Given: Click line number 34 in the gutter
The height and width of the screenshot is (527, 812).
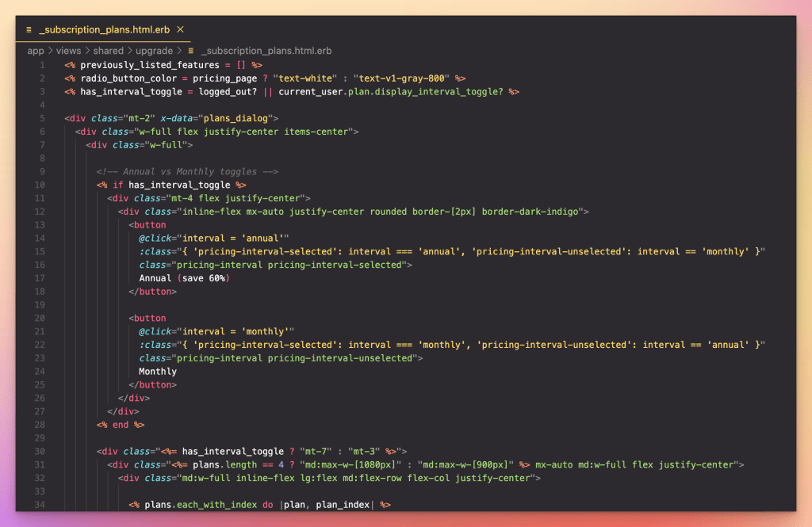Looking at the screenshot, I should (x=40, y=505).
